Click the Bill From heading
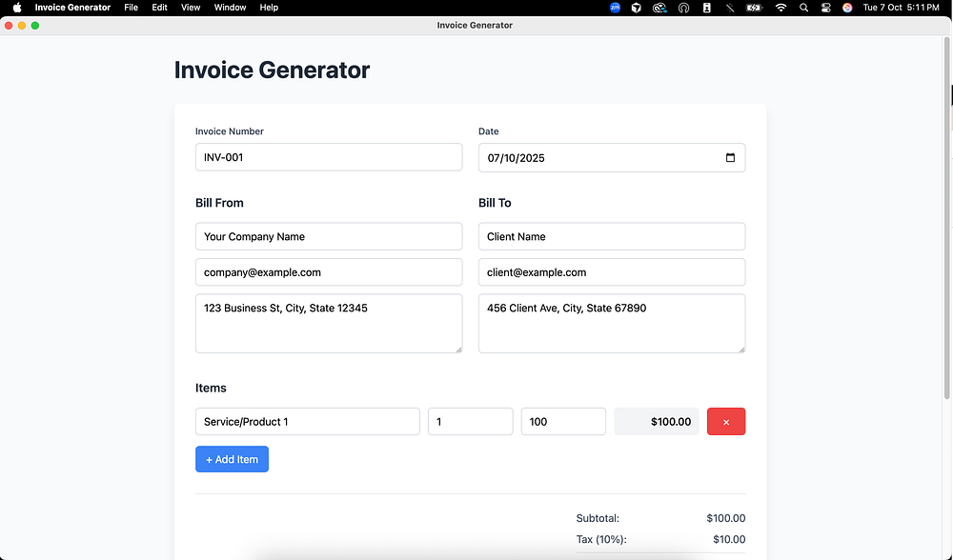This screenshot has height=560, width=953. pyautogui.click(x=219, y=203)
